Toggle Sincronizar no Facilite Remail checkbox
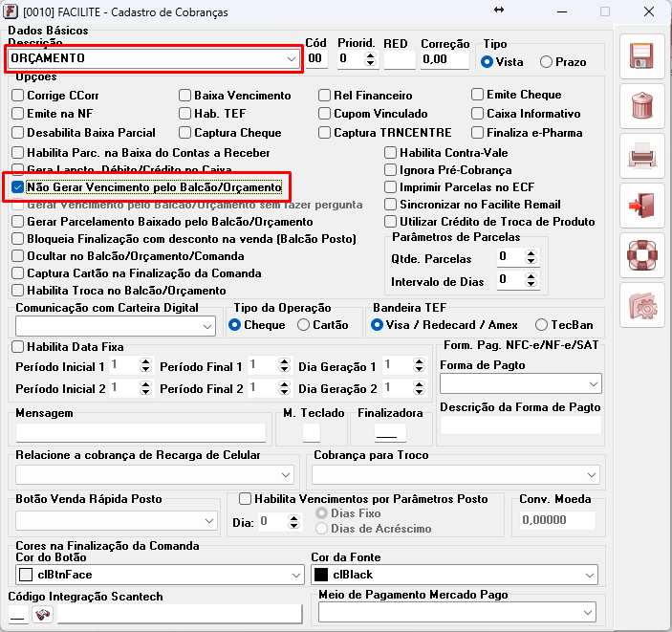Screen dimensions: 672x632 [390, 205]
